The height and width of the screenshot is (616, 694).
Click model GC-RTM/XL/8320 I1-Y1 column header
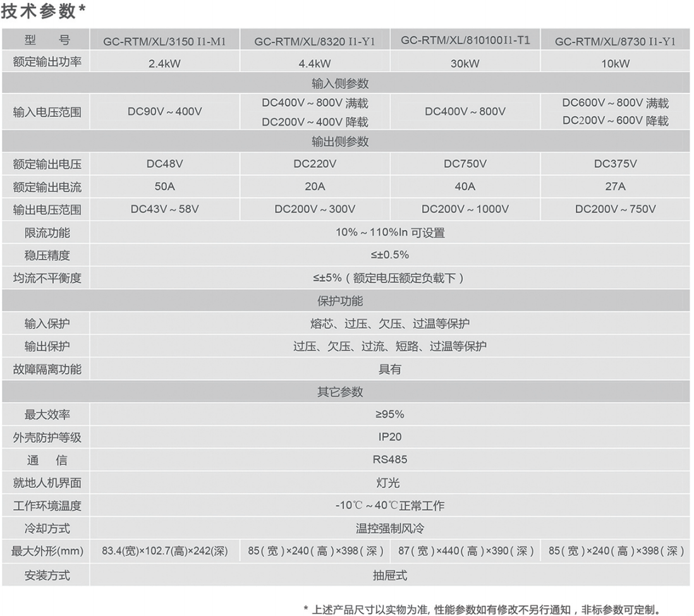(x=314, y=39)
